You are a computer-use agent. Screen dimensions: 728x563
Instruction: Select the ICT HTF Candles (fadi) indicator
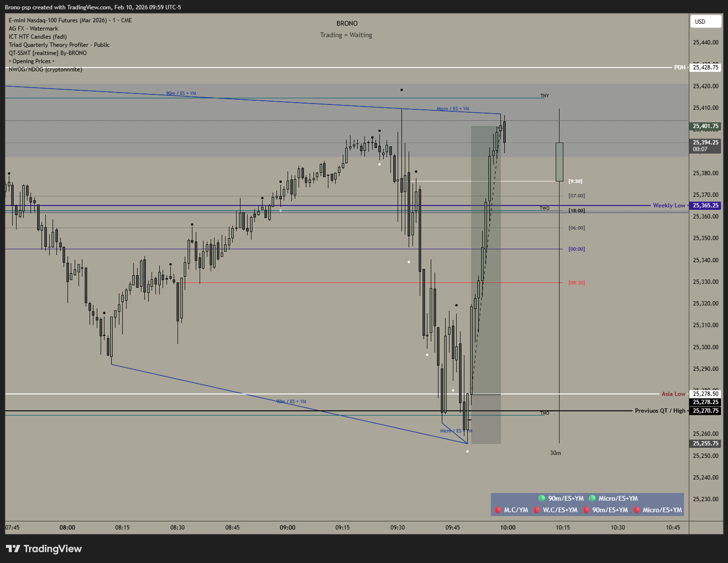pos(38,37)
